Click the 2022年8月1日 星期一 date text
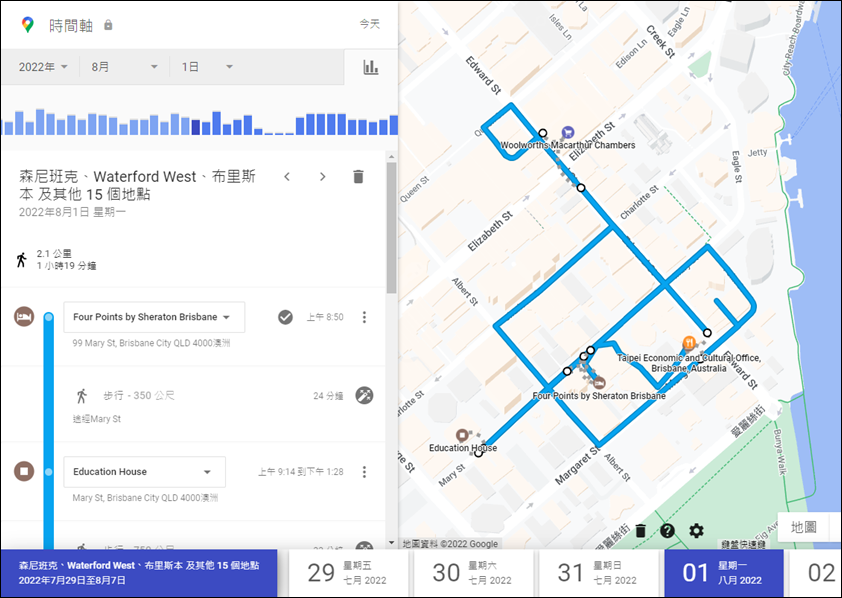The width and height of the screenshot is (842, 598). coord(72,212)
